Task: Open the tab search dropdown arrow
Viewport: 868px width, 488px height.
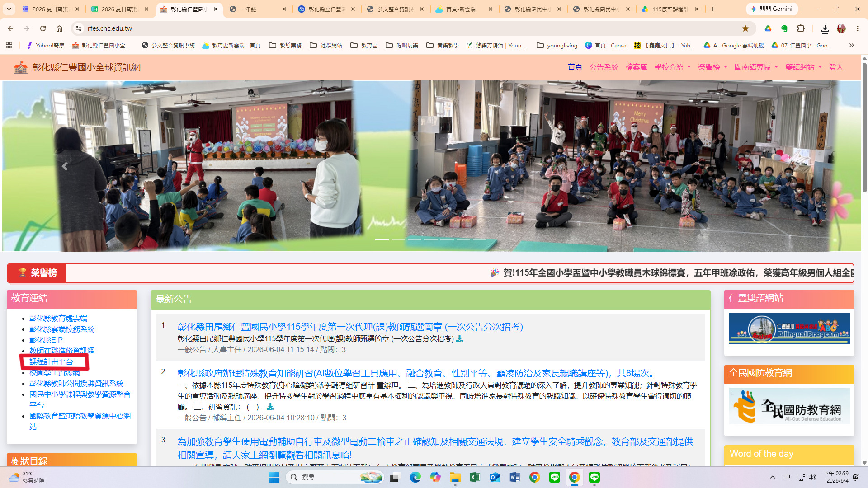Action: (x=9, y=9)
